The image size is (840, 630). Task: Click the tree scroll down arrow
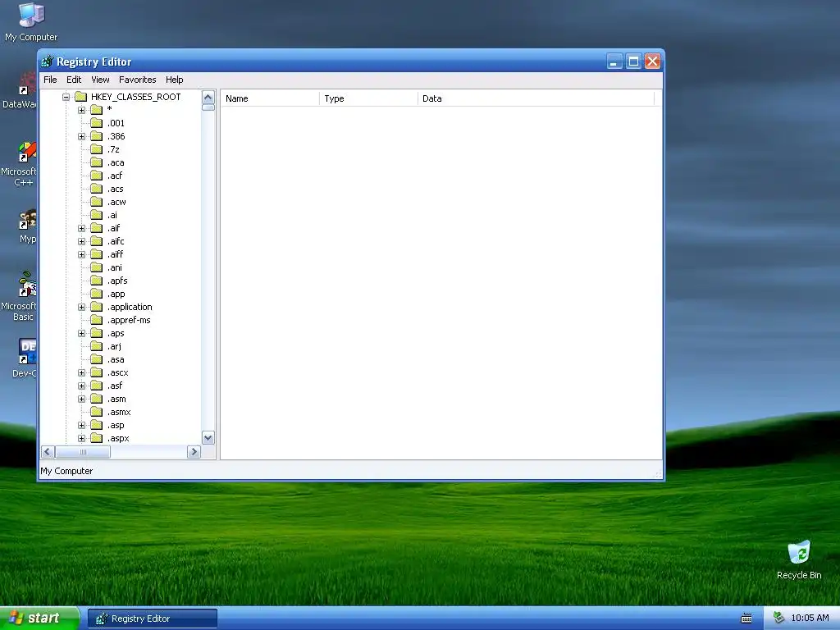(x=208, y=438)
